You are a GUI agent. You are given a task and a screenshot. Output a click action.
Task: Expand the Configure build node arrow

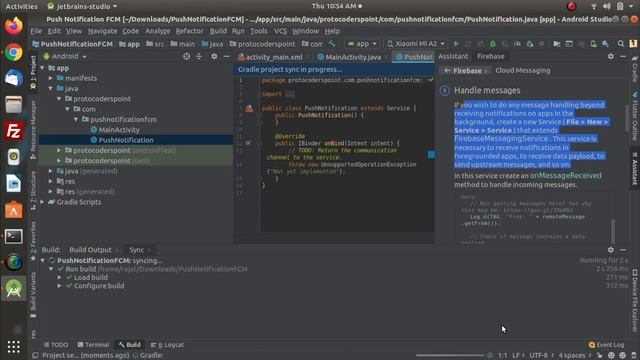[x=60, y=286]
